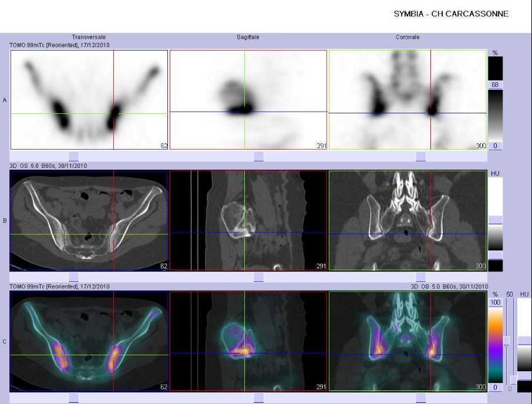Click the row label C
The image size is (532, 404).
point(5,342)
